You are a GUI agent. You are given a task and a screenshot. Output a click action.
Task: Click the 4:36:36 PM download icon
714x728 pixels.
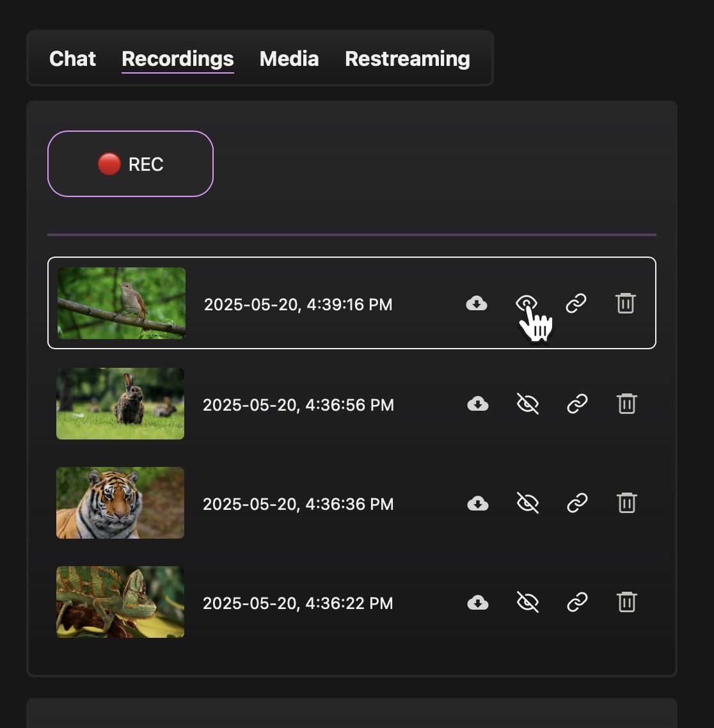pos(478,503)
